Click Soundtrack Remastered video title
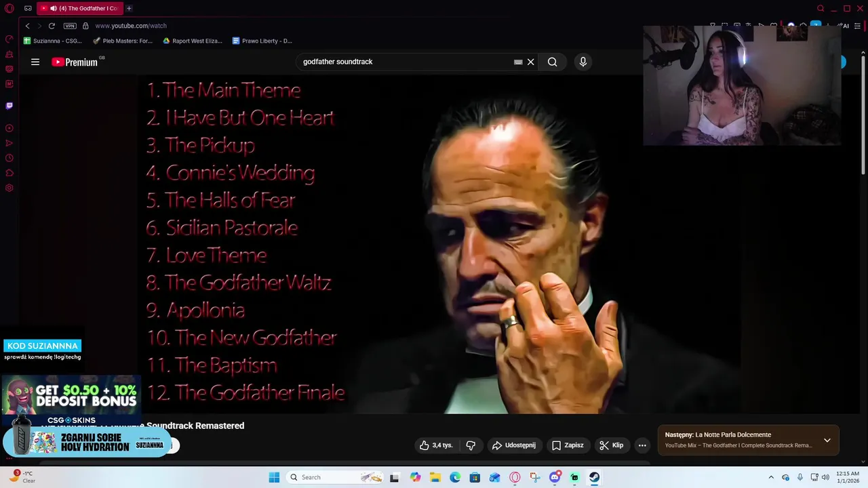 (x=195, y=426)
